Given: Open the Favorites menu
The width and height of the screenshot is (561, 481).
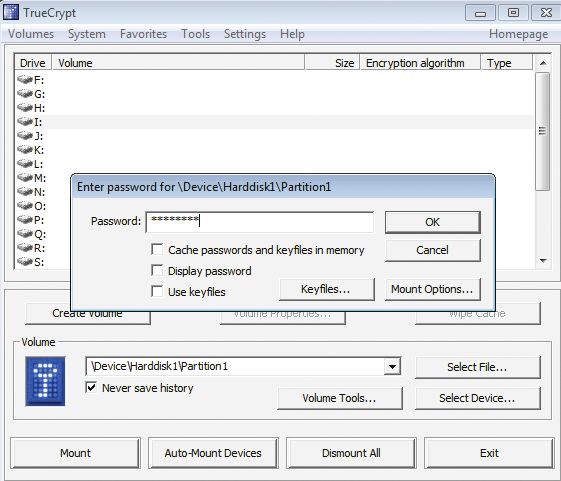Looking at the screenshot, I should coord(143,34).
